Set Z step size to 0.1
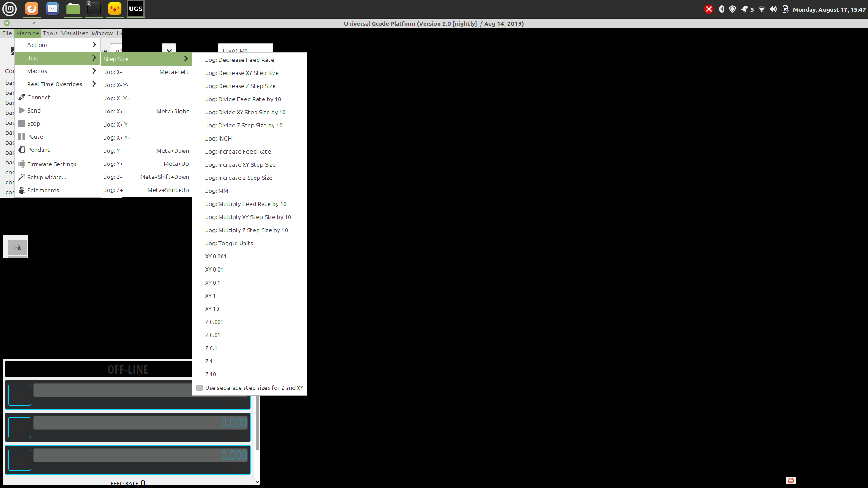The height and width of the screenshot is (488, 868). tap(249, 348)
